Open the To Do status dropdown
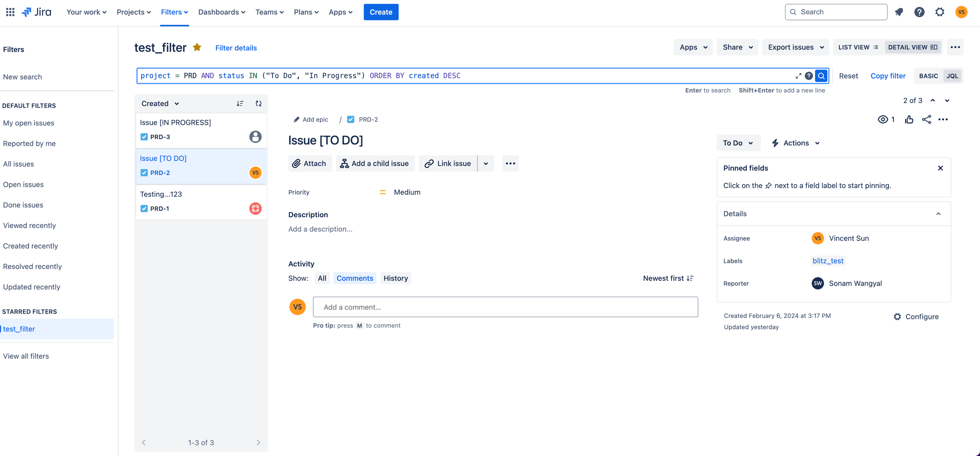980x456 pixels. click(x=738, y=143)
